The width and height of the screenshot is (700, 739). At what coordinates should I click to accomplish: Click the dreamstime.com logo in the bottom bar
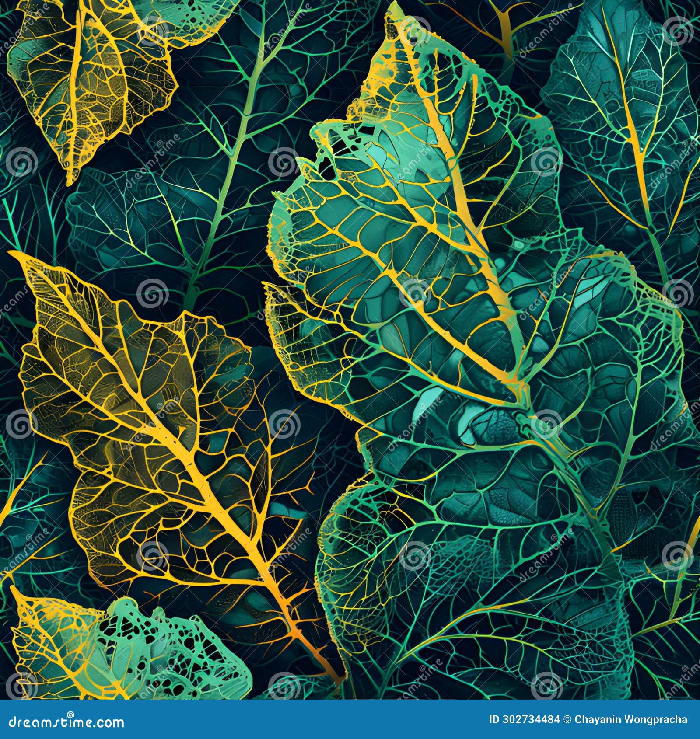[66, 719]
